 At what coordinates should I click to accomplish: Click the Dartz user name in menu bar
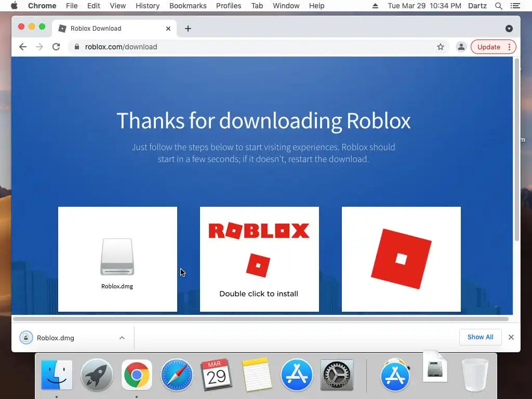[x=477, y=6]
